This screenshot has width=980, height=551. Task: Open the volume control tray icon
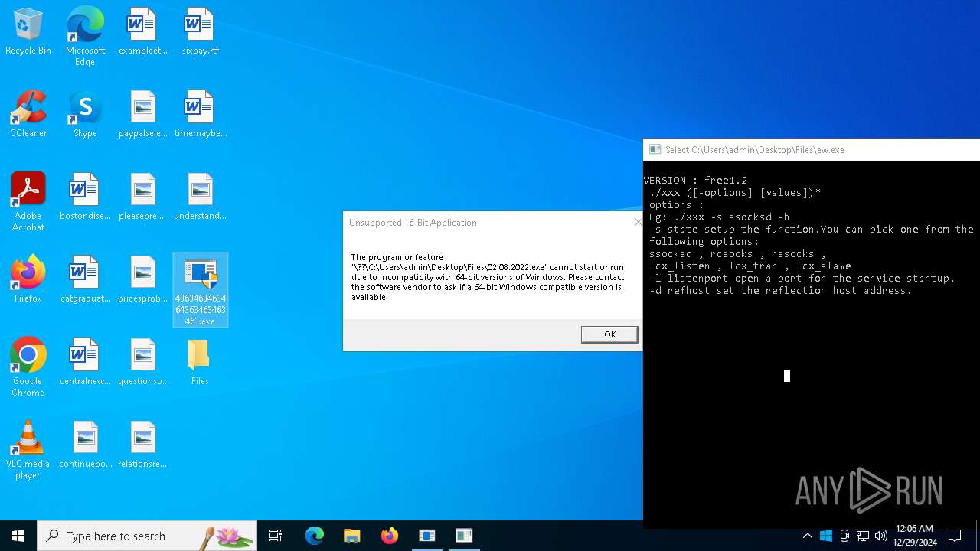click(881, 536)
